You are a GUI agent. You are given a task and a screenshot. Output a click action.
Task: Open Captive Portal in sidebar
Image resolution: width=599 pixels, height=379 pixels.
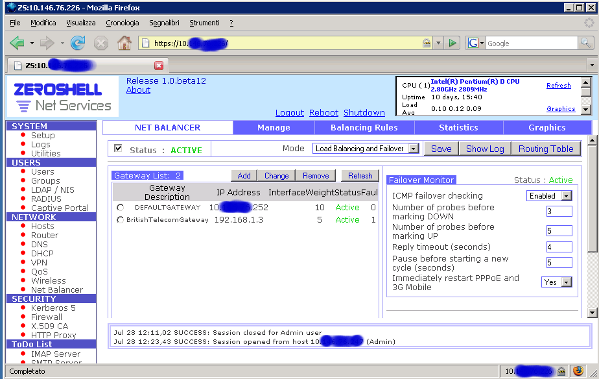[60, 208]
